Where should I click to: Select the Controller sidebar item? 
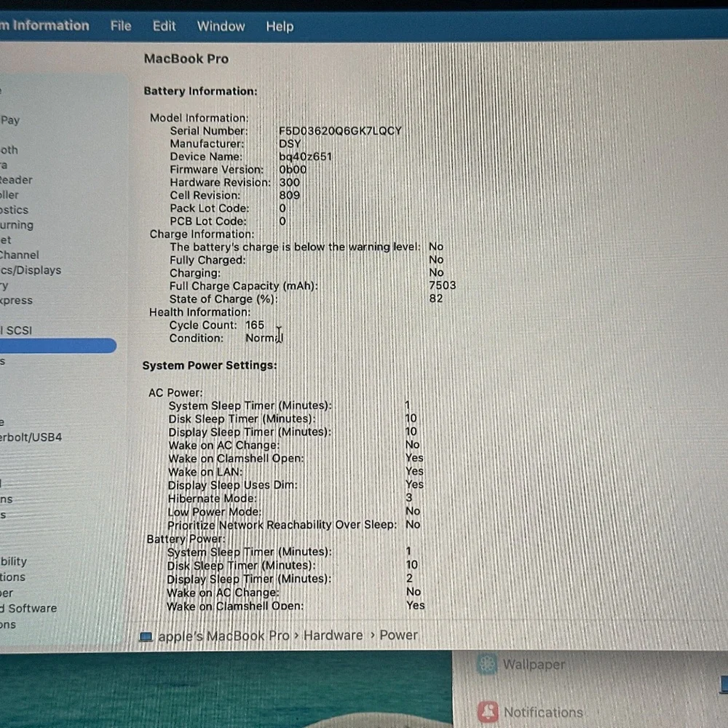click(9, 195)
